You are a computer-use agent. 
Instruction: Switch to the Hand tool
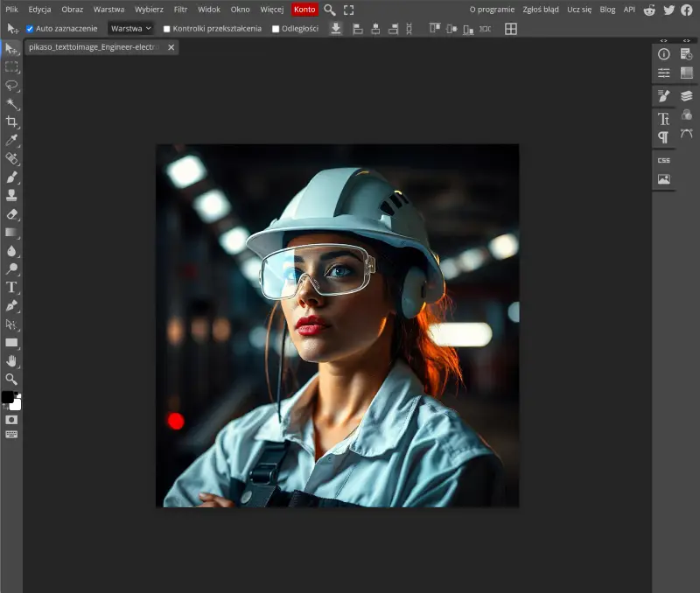click(11, 360)
